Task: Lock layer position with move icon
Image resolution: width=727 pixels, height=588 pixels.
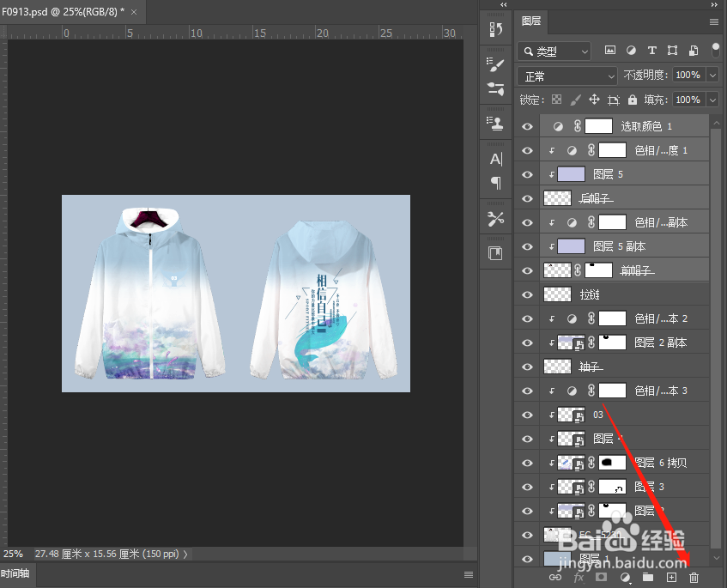Action: 595,100
